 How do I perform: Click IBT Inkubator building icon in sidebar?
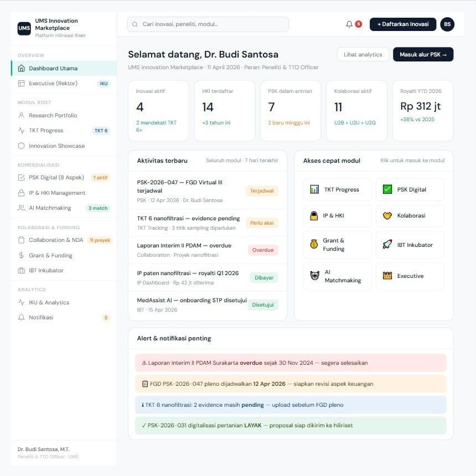pos(21,271)
